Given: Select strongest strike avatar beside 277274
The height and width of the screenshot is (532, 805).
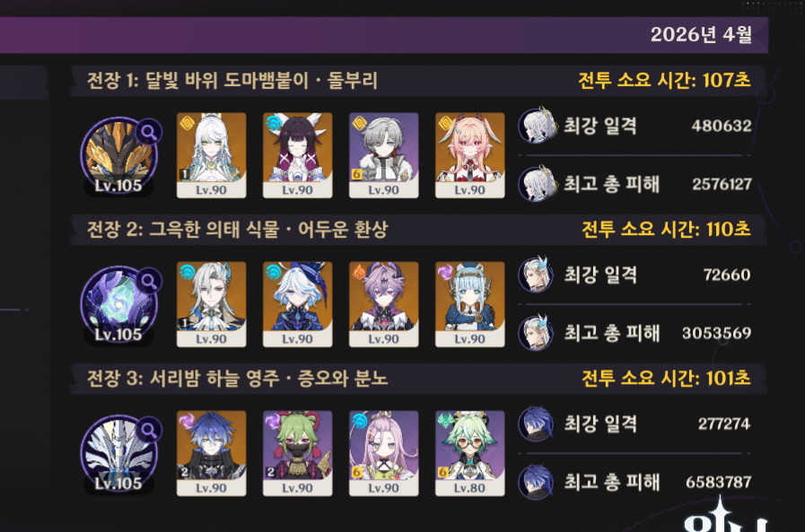Looking at the screenshot, I should tap(536, 423).
